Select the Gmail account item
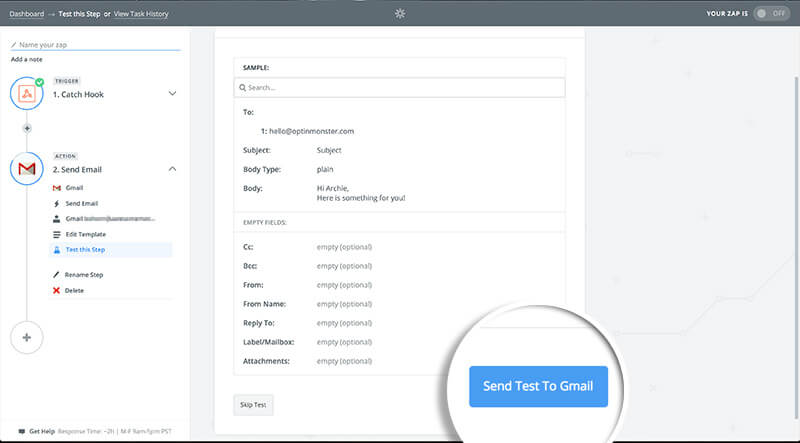The height and width of the screenshot is (443, 800). point(111,218)
